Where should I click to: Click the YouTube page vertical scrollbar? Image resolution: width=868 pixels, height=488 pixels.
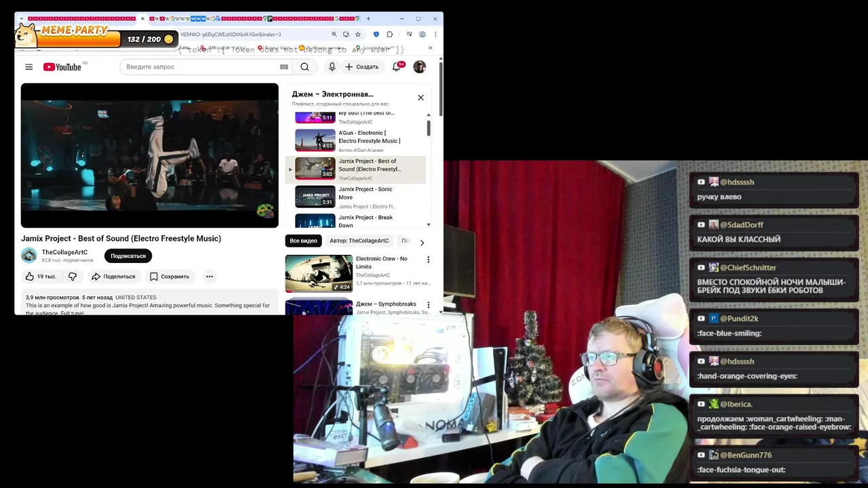click(441, 88)
